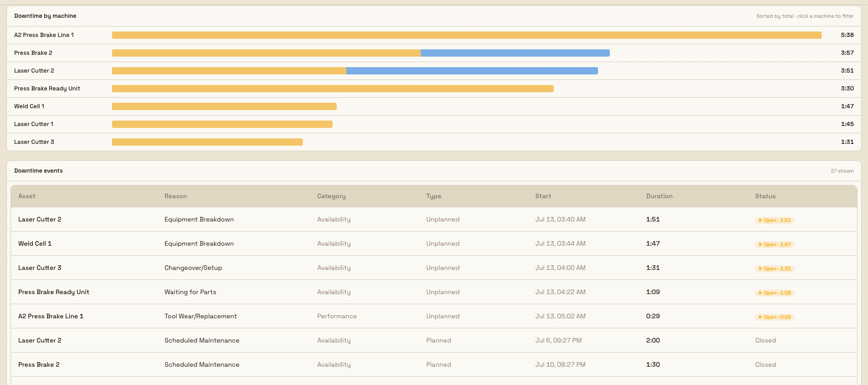This screenshot has width=868, height=385.
Task: Click the 5:38 total downtime value
Action: pyautogui.click(x=847, y=35)
